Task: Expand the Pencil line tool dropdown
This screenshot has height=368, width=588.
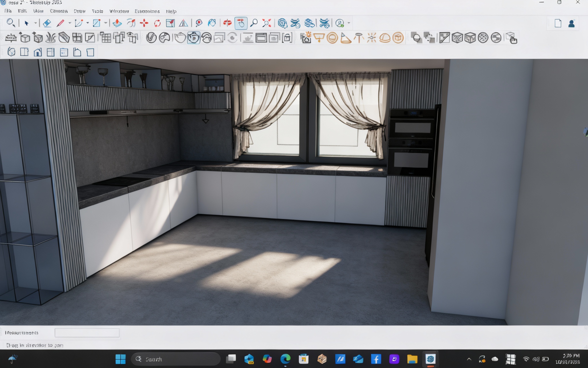Action: pos(69,23)
